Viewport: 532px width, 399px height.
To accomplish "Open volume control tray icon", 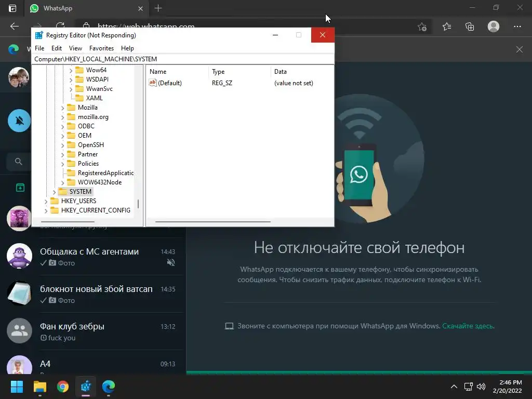I will click(481, 387).
